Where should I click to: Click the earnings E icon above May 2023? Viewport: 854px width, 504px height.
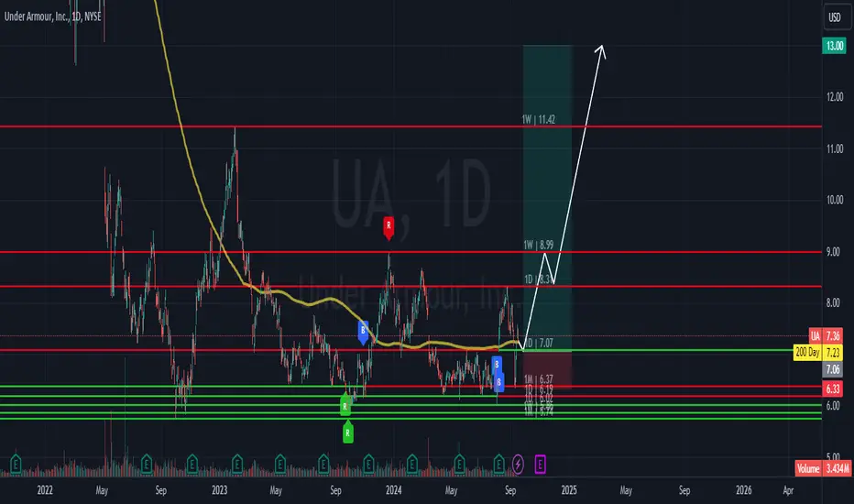pyautogui.click(x=280, y=465)
